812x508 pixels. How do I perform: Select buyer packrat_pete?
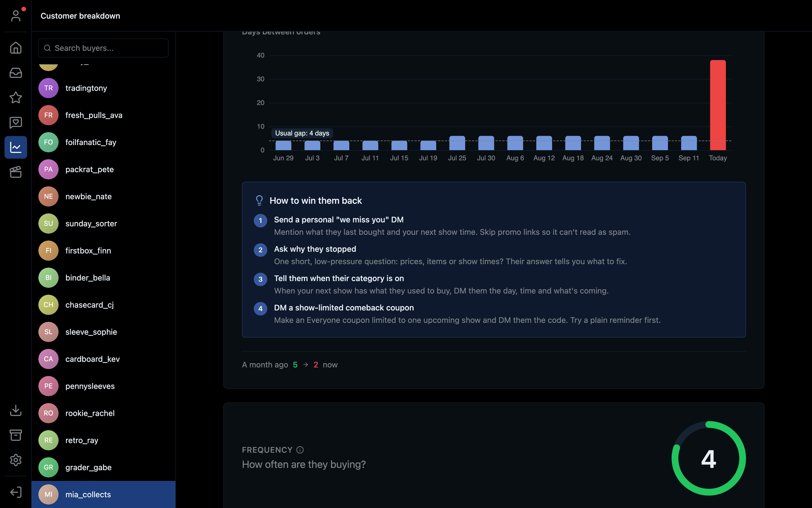point(103,169)
